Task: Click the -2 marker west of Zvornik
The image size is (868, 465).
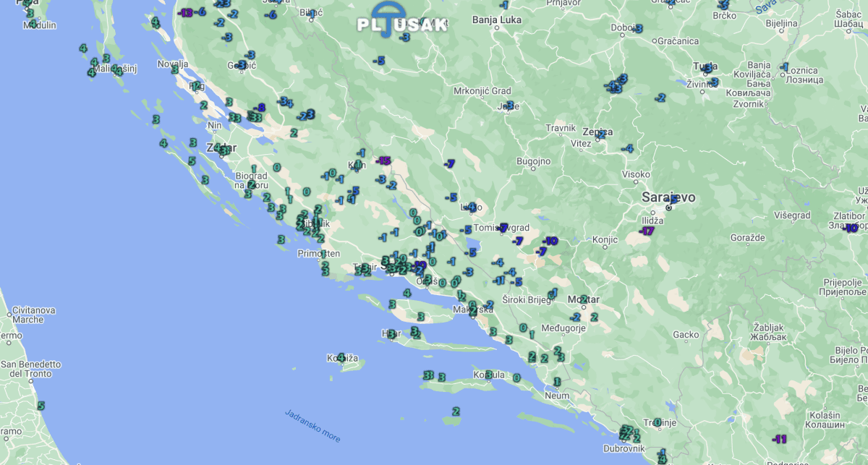Action: click(660, 98)
